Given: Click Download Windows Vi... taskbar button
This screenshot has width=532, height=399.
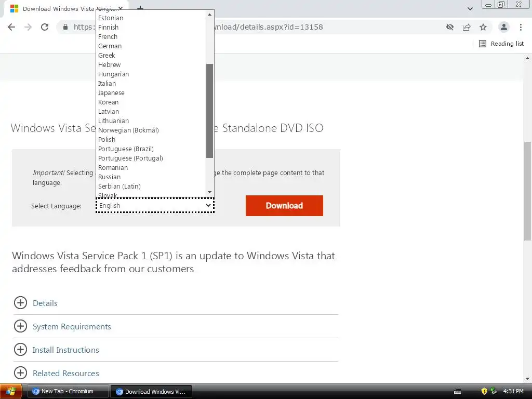Looking at the screenshot, I should (151, 392).
